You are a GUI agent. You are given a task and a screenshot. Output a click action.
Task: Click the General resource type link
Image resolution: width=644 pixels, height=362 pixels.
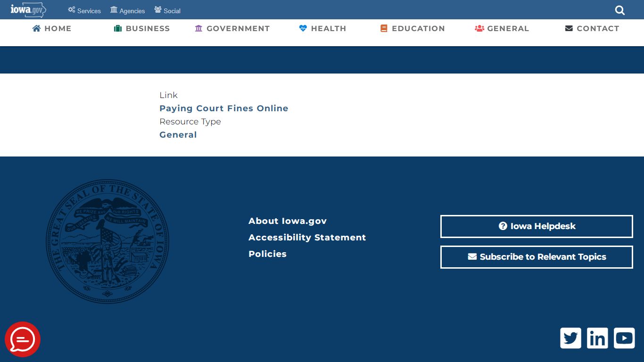click(178, 135)
